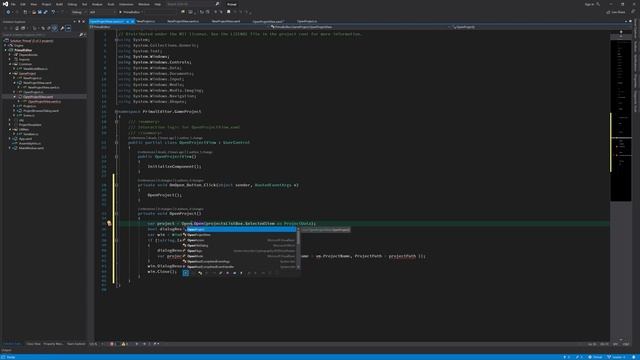Collapse the Utilities folder
Image resolution: width=640 pixels, height=360 pixels.
click(x=10, y=129)
